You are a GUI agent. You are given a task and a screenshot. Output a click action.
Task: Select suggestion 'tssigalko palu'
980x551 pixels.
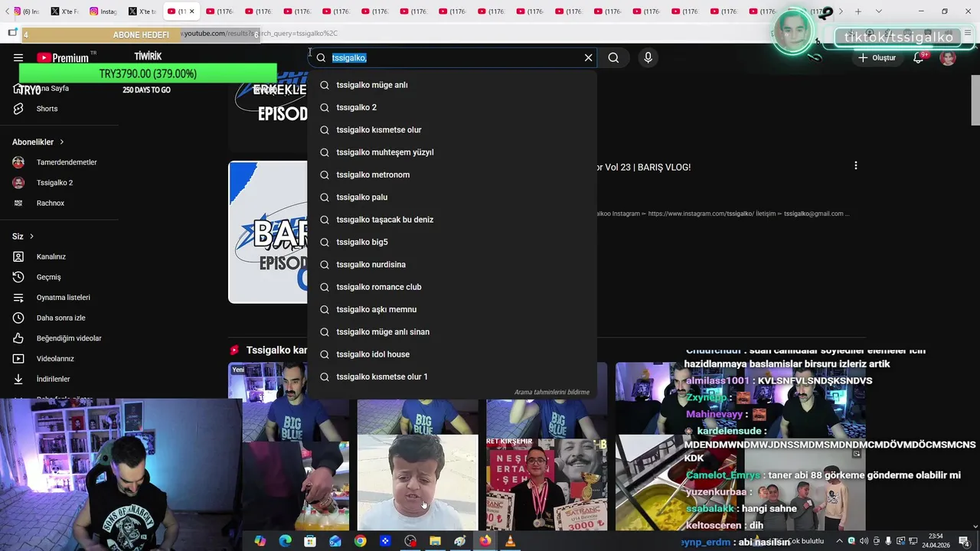click(x=452, y=197)
